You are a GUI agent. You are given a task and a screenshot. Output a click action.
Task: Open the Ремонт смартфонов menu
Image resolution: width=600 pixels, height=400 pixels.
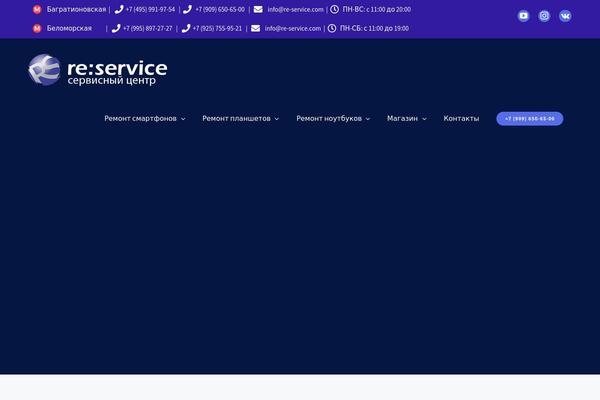pyautogui.click(x=140, y=119)
